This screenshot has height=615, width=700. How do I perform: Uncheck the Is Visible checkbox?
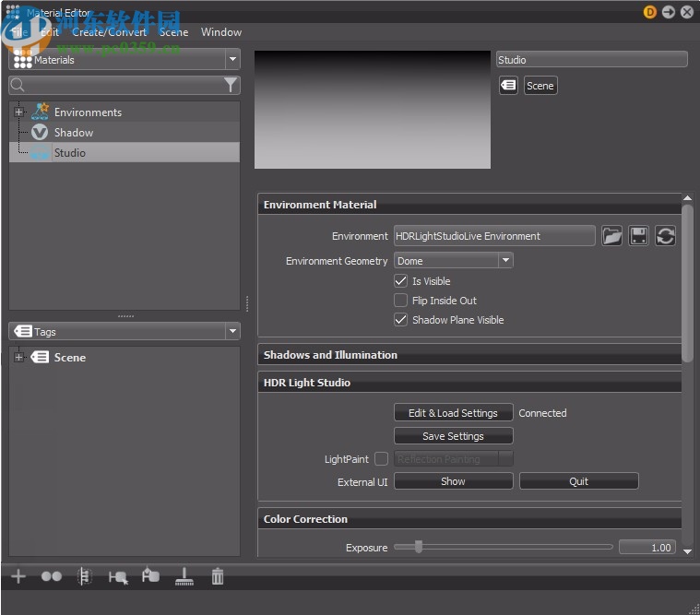pyautogui.click(x=400, y=280)
